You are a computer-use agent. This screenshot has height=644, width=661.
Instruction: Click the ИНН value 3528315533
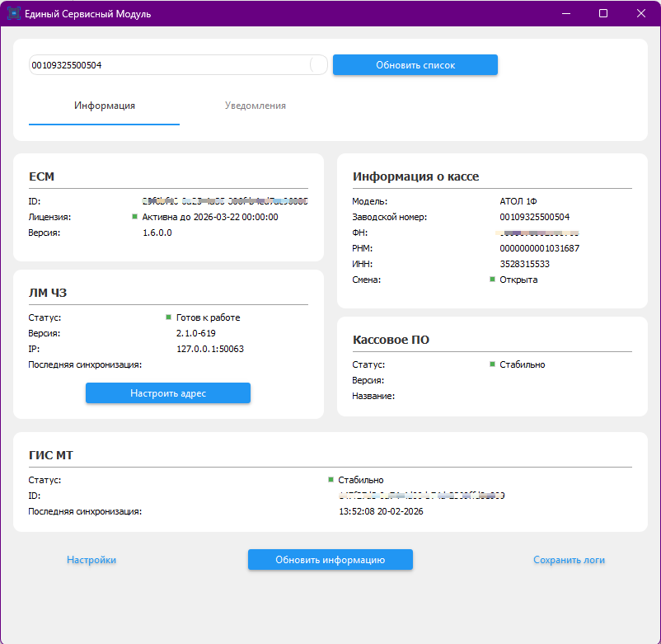coord(524,264)
